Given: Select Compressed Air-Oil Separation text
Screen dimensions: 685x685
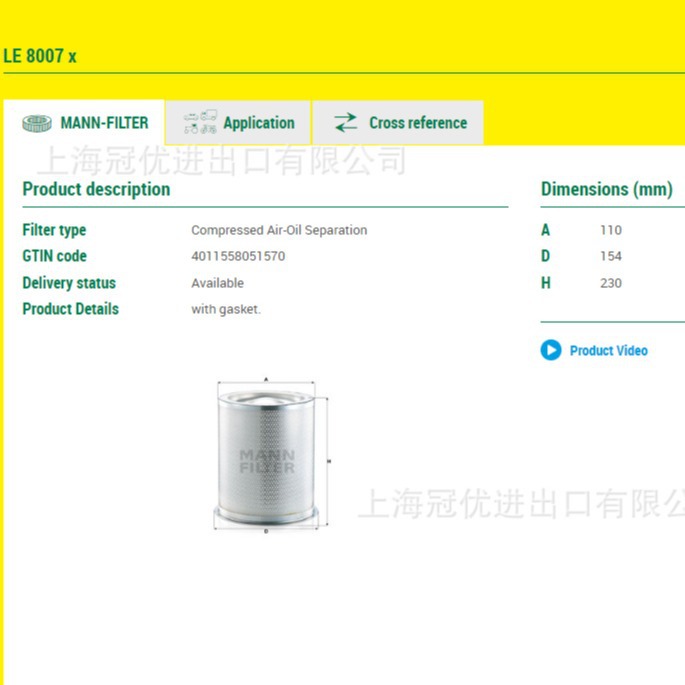Looking at the screenshot, I should (x=279, y=230).
